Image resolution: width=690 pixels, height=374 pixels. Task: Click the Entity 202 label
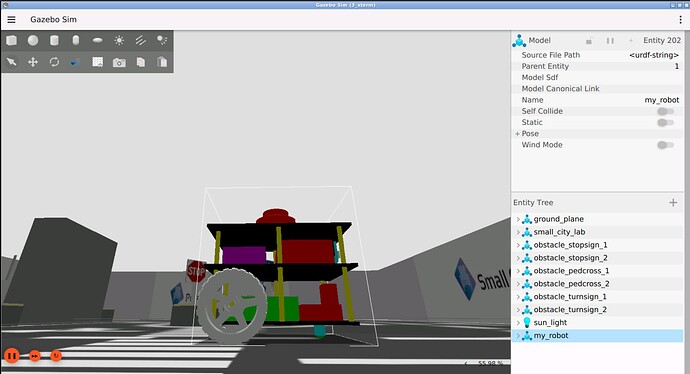click(662, 40)
